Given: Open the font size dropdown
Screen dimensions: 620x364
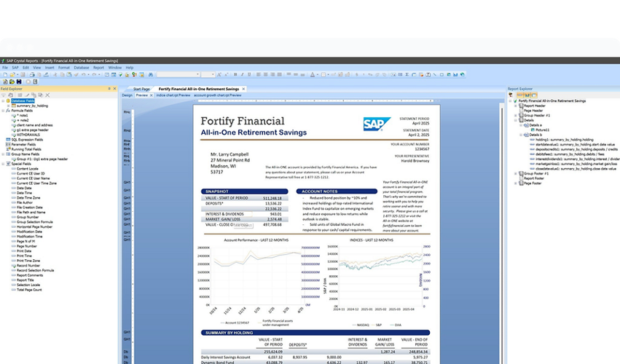Looking at the screenshot, I should click(213, 74).
